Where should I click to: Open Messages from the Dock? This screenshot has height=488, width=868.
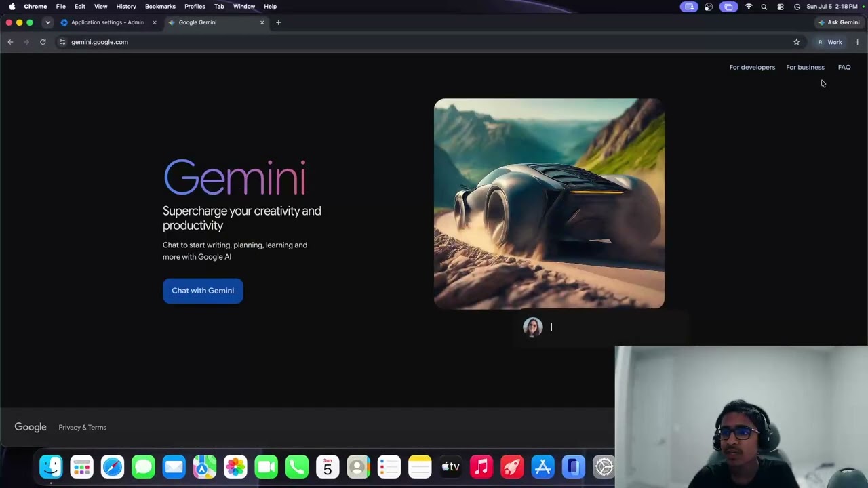click(x=143, y=467)
